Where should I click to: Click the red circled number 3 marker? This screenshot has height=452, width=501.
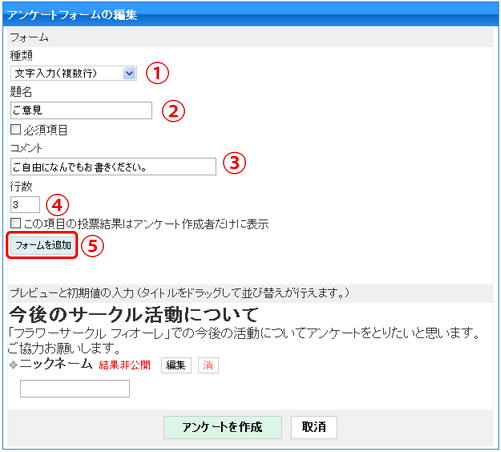coord(234,163)
